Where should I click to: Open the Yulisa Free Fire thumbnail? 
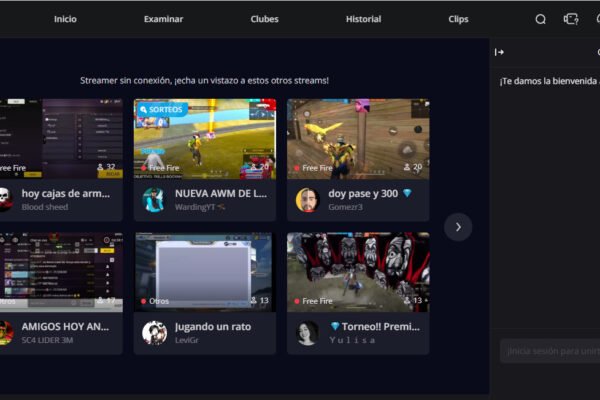(x=358, y=272)
